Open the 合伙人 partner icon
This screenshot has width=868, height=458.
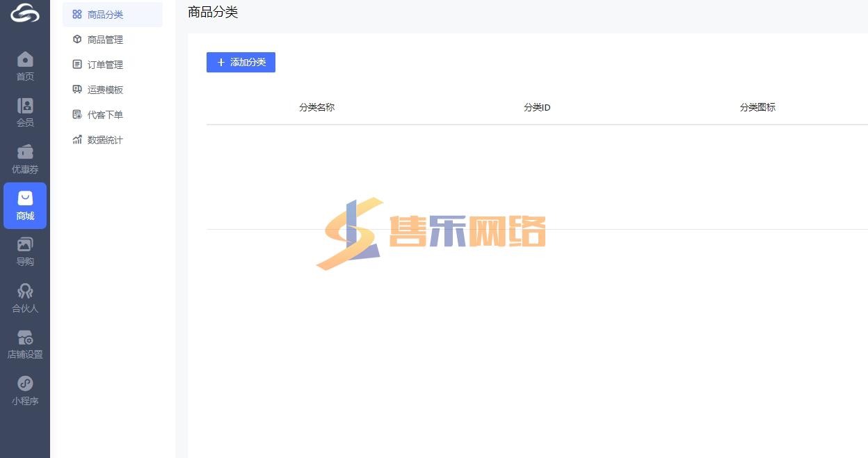(x=25, y=290)
